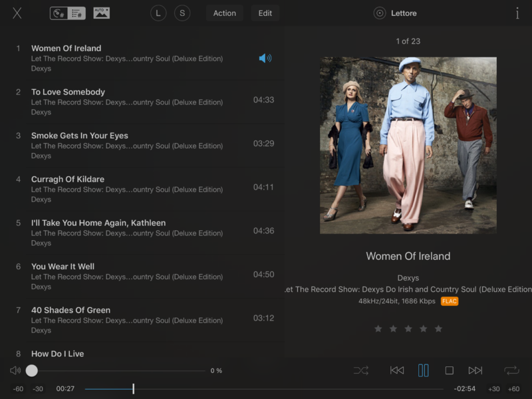This screenshot has height=399, width=532.
Task: Jump back 60 seconds
Action: click(19, 389)
